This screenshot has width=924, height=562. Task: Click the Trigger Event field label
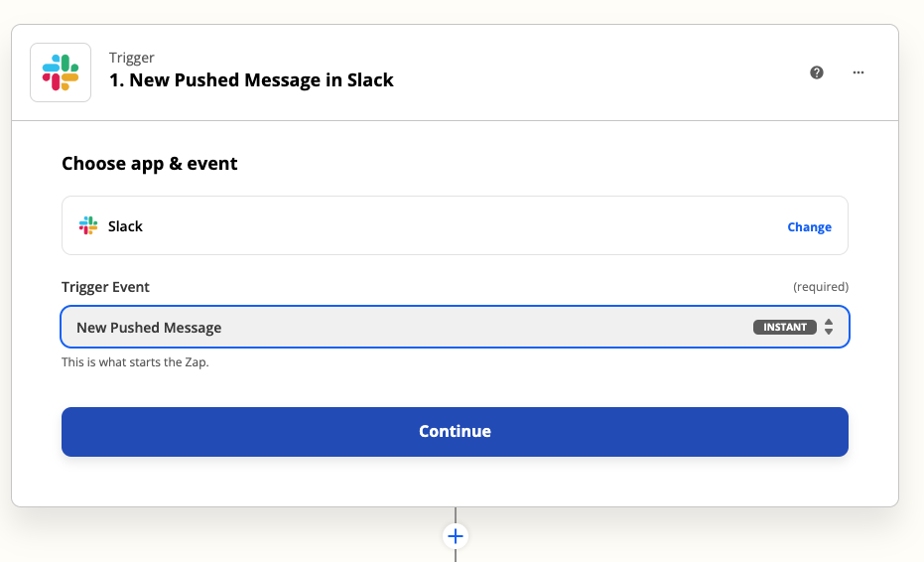pyautogui.click(x=105, y=287)
